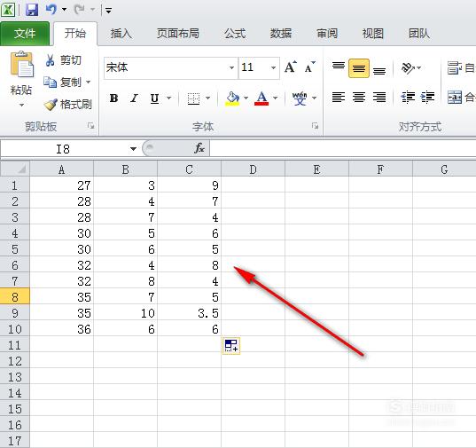The image size is (476, 448).
Task: Open the 公式 tab
Action: pos(235,34)
